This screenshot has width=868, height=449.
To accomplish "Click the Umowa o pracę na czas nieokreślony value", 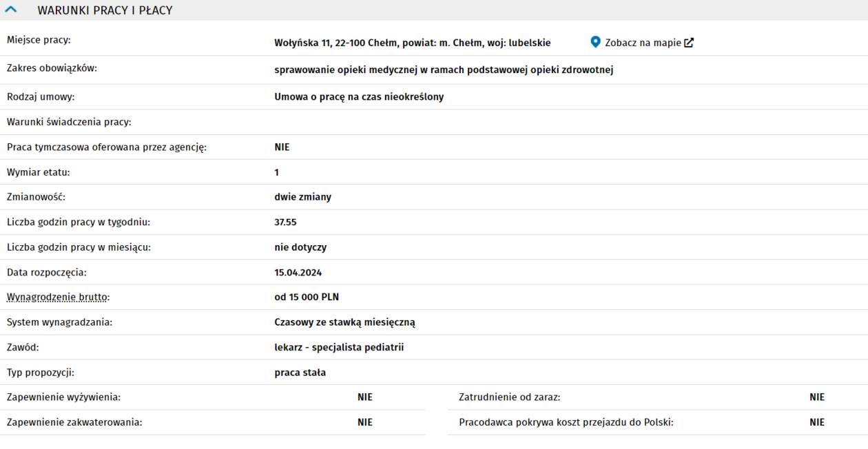I will tap(359, 97).
